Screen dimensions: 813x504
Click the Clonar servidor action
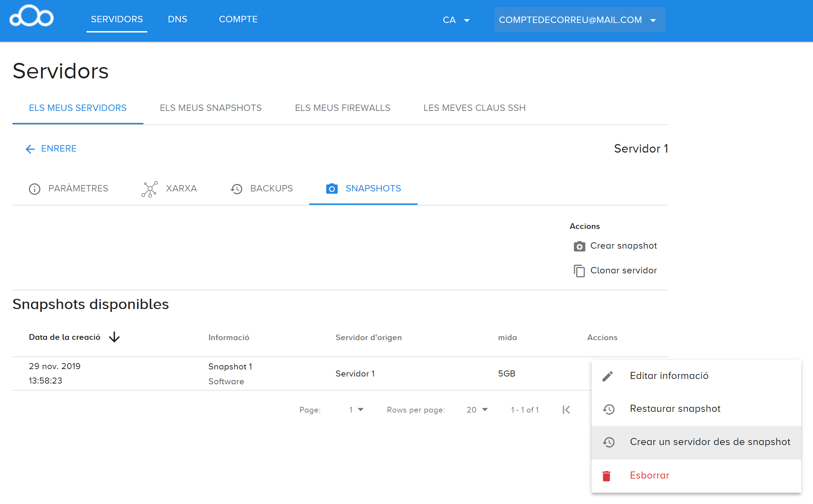615,271
